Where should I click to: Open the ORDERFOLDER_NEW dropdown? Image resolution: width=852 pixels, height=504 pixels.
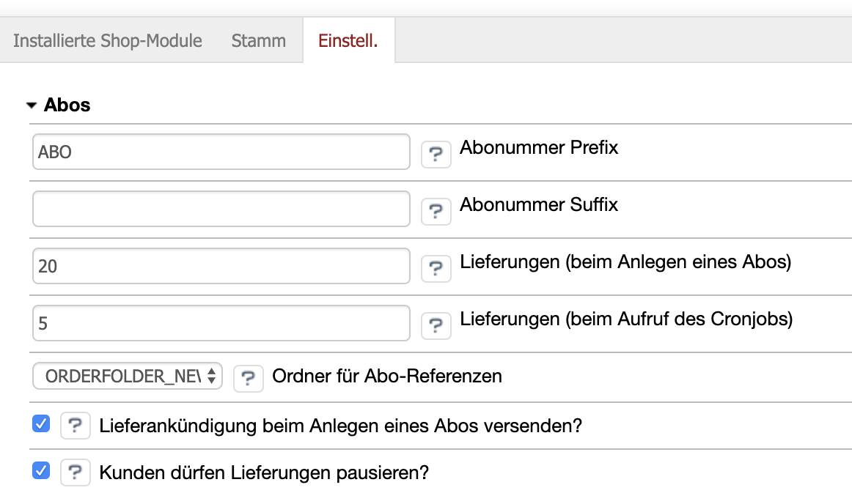[128, 377]
